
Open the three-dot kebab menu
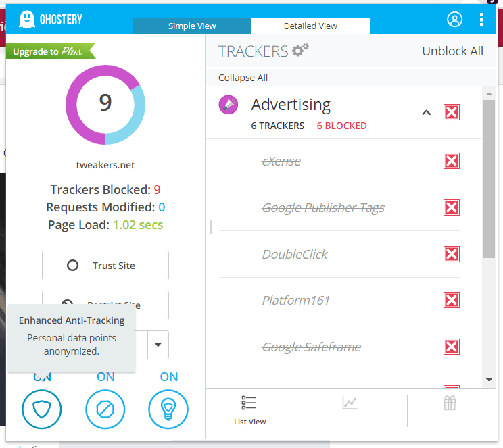(481, 20)
